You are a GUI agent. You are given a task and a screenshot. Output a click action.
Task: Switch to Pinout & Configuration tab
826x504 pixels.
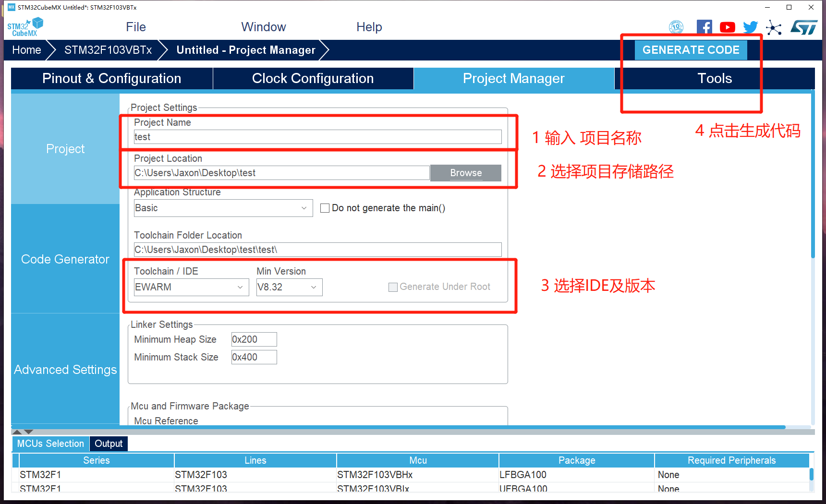pyautogui.click(x=112, y=78)
